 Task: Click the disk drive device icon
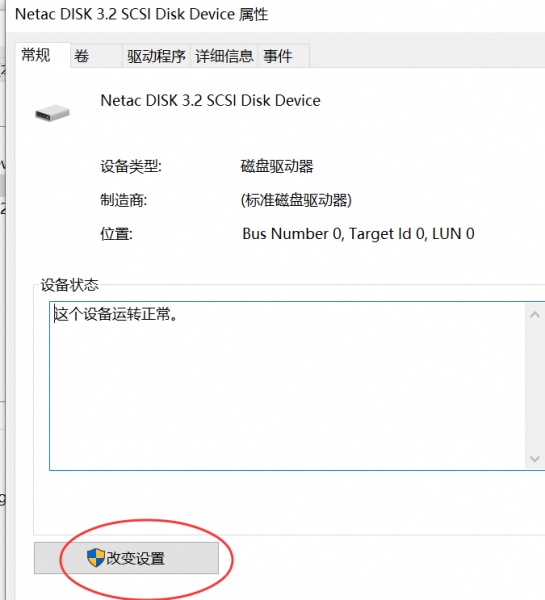[x=52, y=113]
